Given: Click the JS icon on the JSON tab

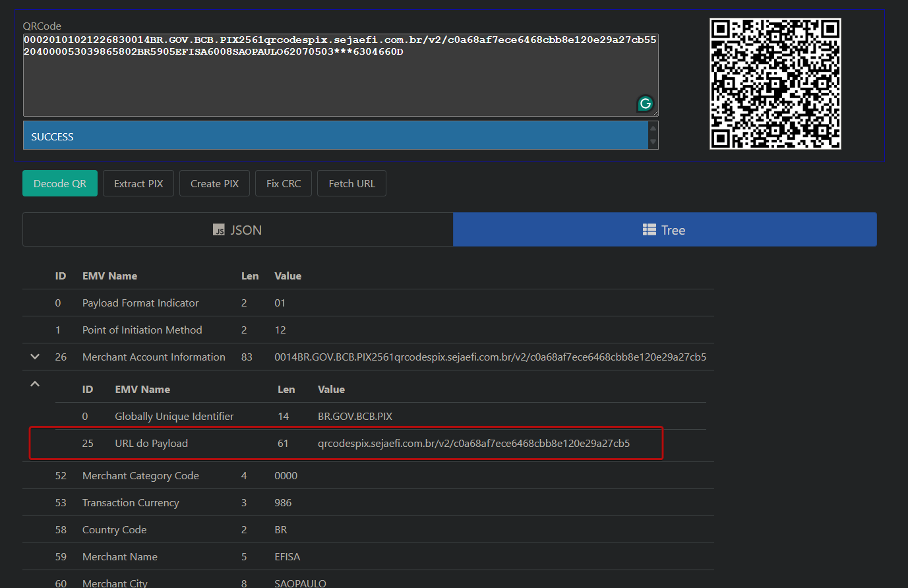Looking at the screenshot, I should (x=219, y=230).
